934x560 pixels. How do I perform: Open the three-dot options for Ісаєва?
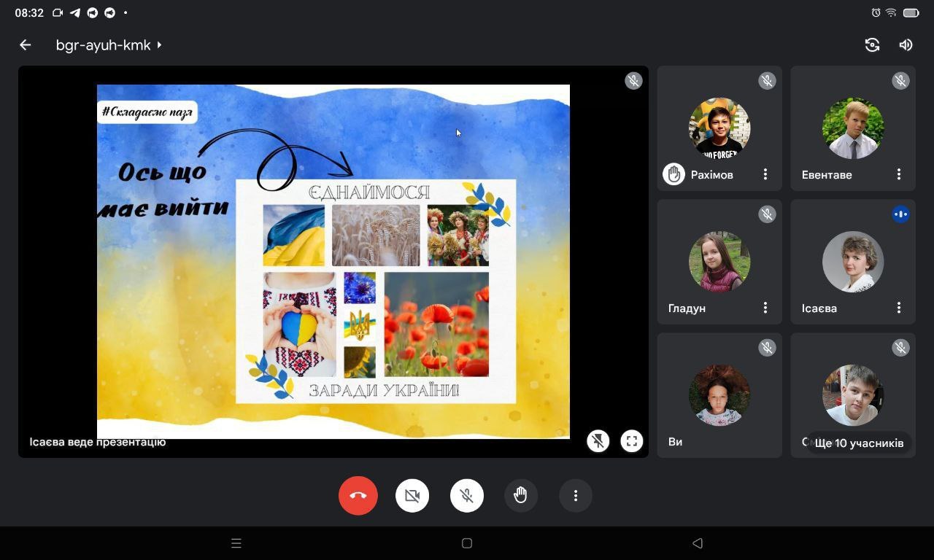(x=898, y=308)
